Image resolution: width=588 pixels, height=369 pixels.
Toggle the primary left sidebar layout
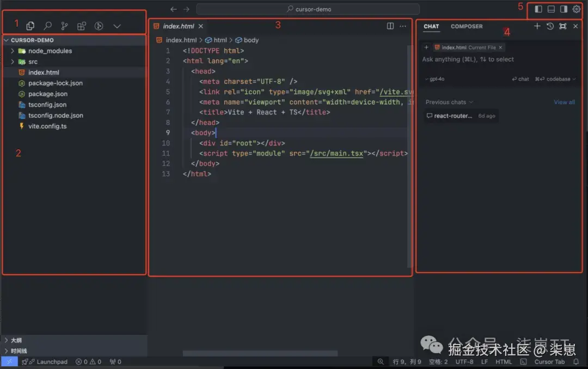[538, 9]
